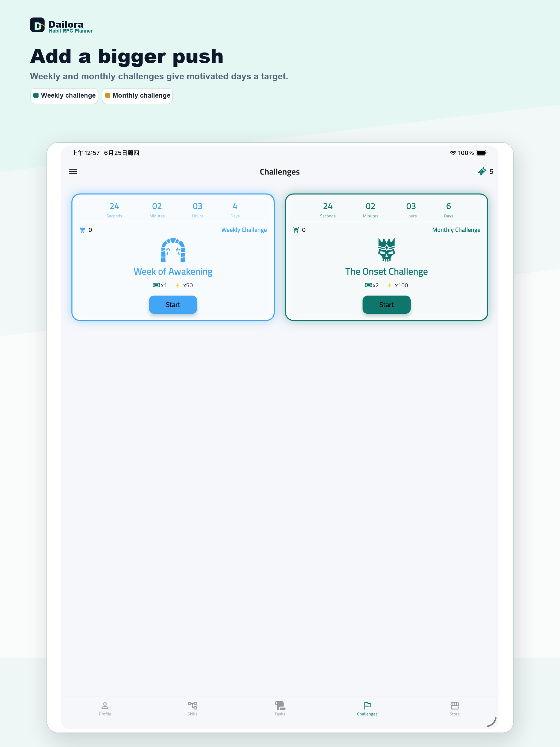The width and height of the screenshot is (560, 747).
Task: Open the Profile tab
Action: click(105, 708)
